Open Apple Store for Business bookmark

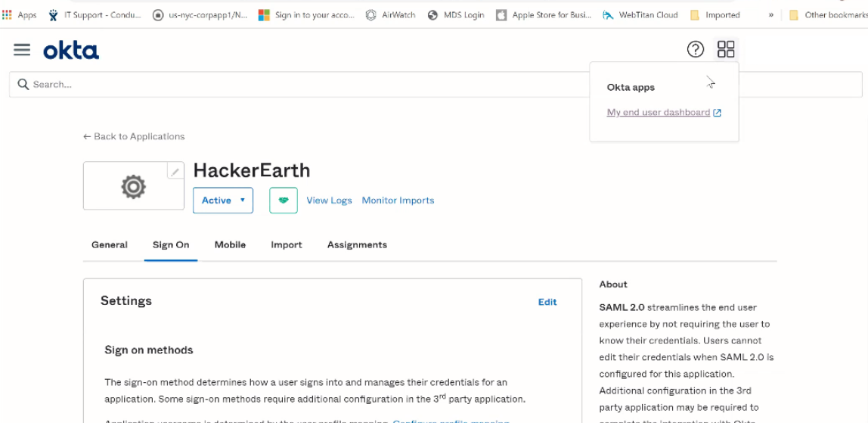544,15
